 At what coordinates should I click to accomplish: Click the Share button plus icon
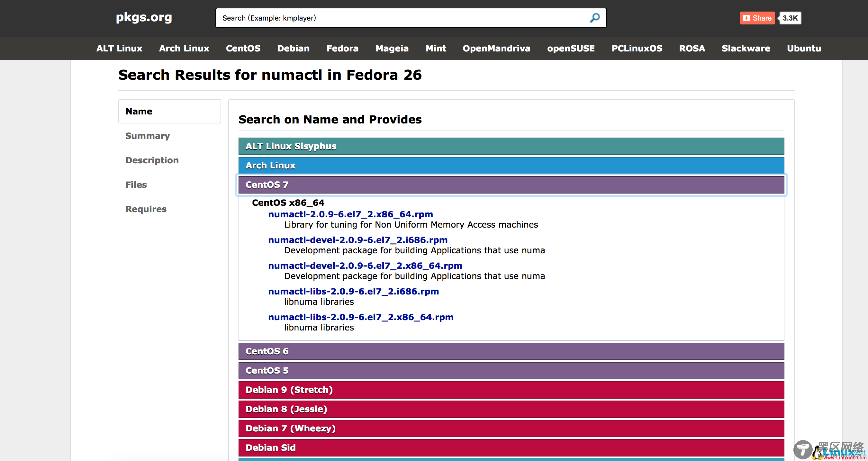click(x=746, y=18)
